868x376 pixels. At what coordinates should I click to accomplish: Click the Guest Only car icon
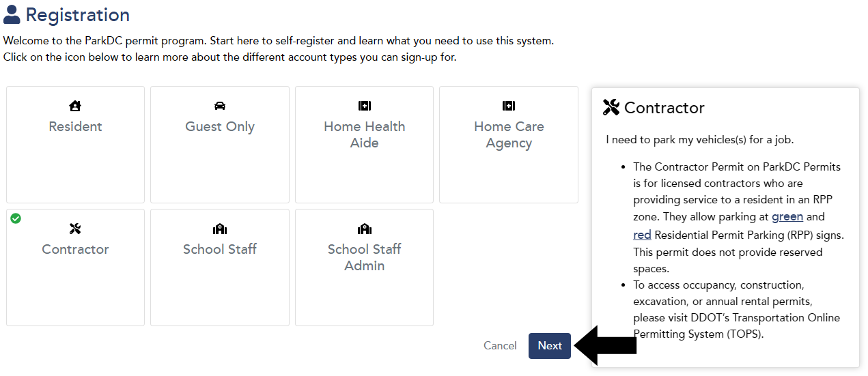[x=220, y=106]
